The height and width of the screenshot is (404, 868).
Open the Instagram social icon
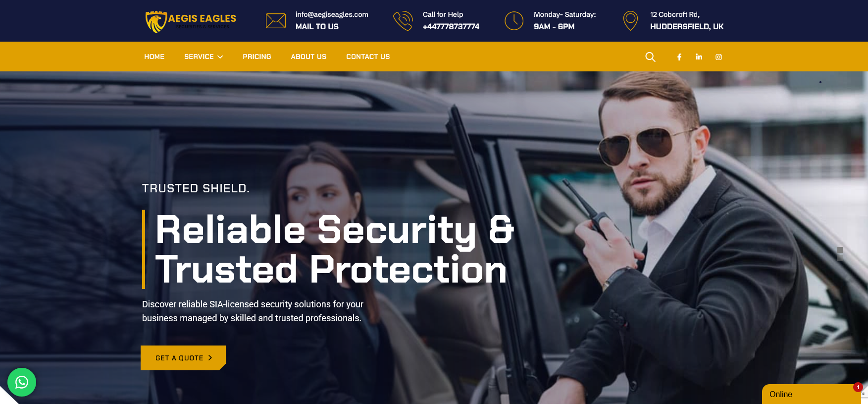pos(718,57)
